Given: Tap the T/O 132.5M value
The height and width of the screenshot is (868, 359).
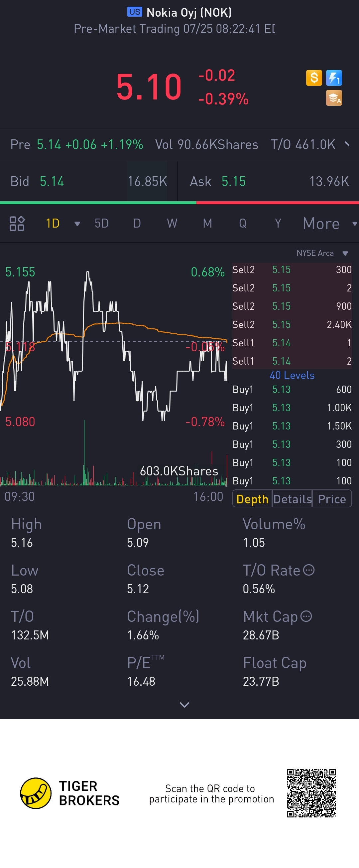Looking at the screenshot, I should 30,635.
